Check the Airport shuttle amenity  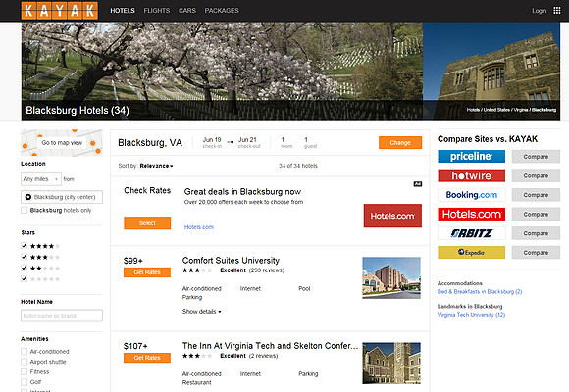(24, 362)
